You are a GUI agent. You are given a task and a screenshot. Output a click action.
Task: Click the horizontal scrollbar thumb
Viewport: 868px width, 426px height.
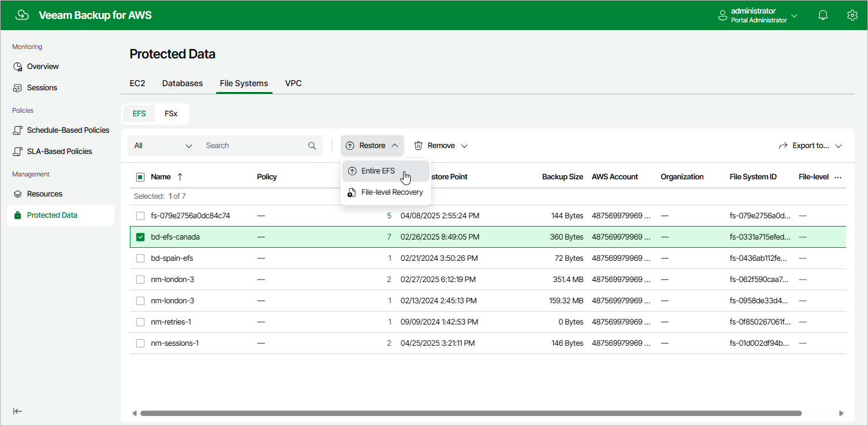pyautogui.click(x=471, y=414)
